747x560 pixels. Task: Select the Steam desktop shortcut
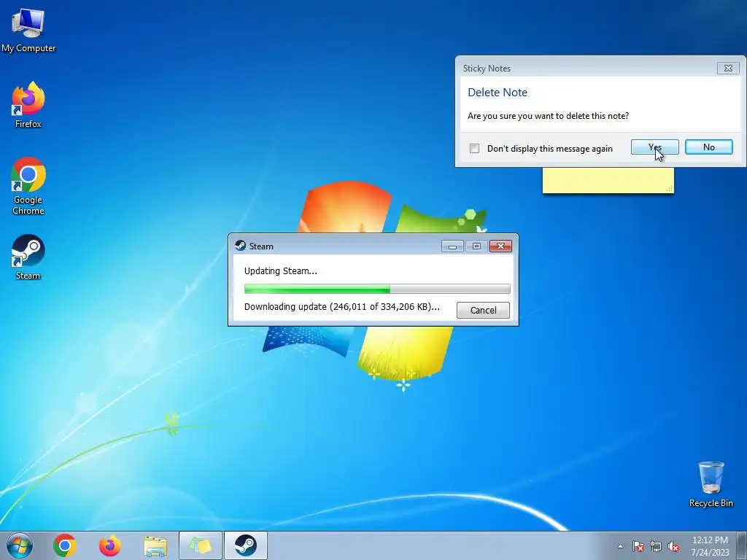pyautogui.click(x=28, y=257)
